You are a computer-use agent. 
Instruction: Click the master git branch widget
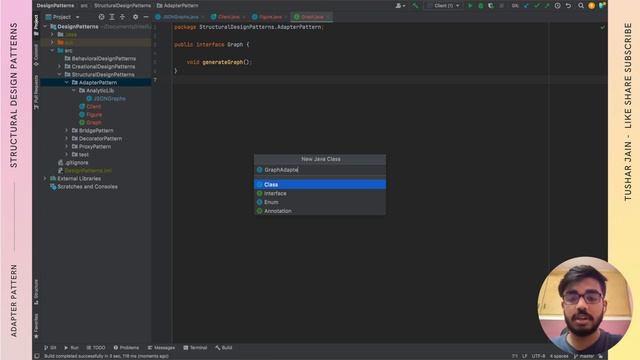pyautogui.click(x=584, y=356)
